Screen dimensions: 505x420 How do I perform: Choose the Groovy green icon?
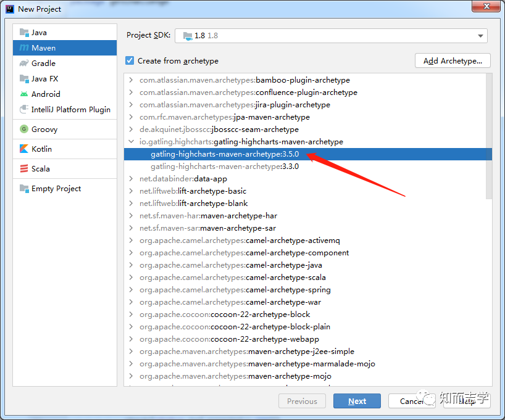[24, 129]
